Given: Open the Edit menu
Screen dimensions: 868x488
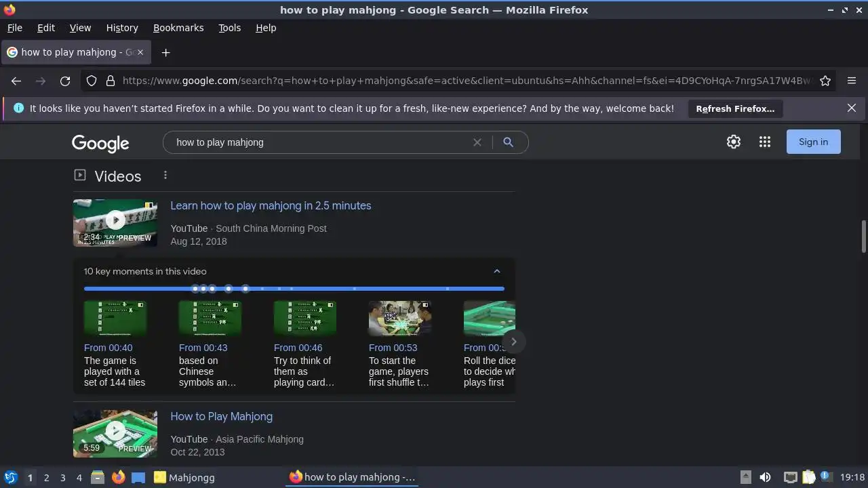Looking at the screenshot, I should (46, 28).
